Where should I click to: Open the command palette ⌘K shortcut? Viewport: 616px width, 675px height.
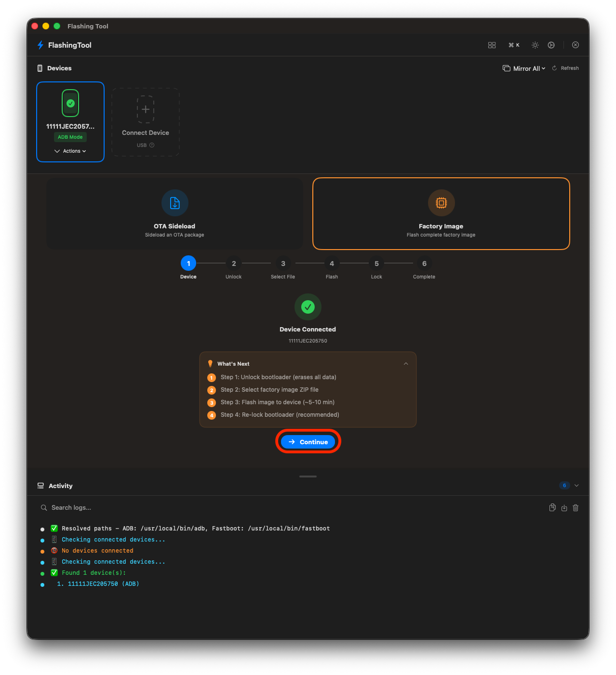point(514,45)
